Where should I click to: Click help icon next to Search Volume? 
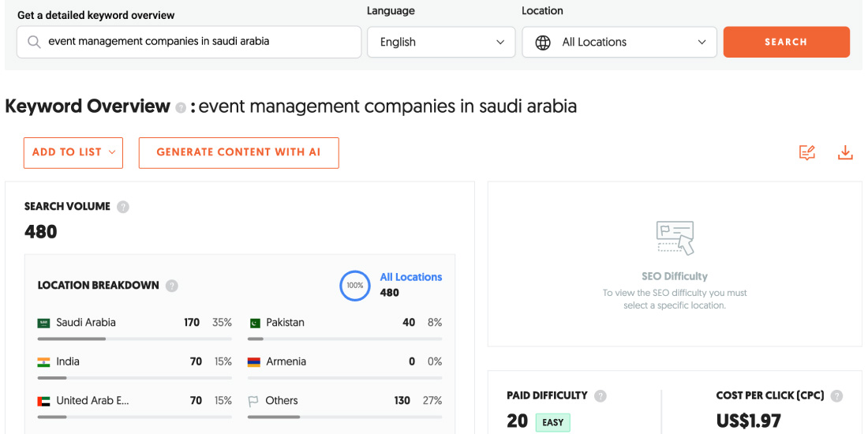[x=123, y=207]
